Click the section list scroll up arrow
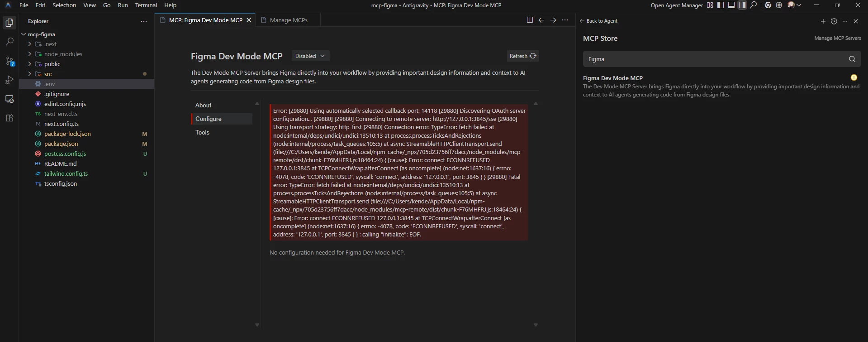This screenshot has height=342, width=868. 257,104
